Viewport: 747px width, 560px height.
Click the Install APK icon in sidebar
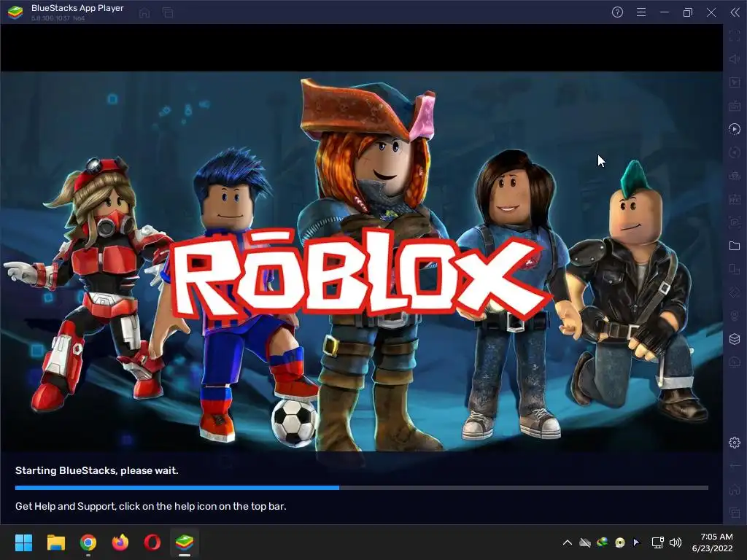click(x=735, y=199)
